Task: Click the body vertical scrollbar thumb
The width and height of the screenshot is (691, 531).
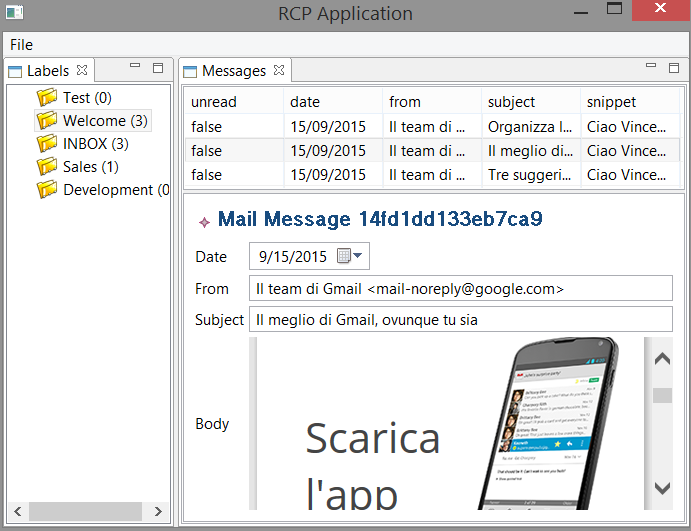Action: click(x=662, y=395)
